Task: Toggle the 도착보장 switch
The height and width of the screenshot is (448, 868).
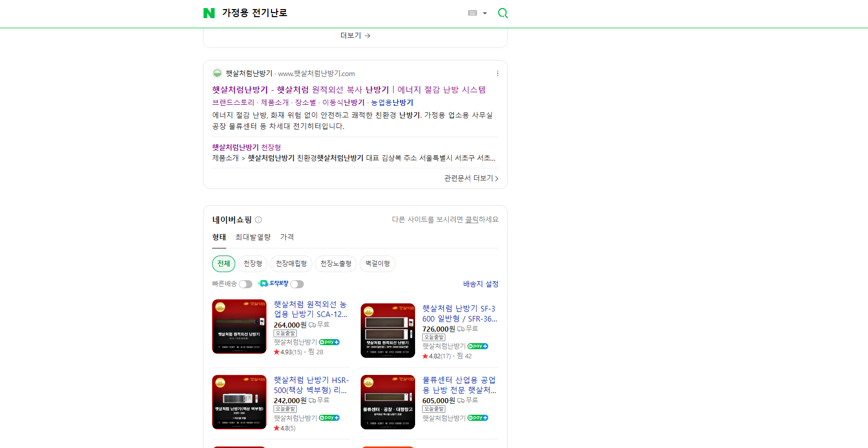Action: point(297,284)
